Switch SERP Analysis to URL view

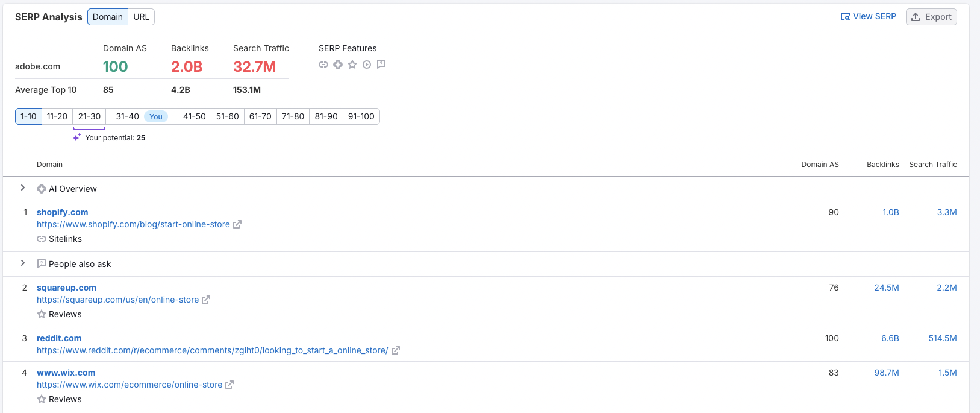coord(142,17)
